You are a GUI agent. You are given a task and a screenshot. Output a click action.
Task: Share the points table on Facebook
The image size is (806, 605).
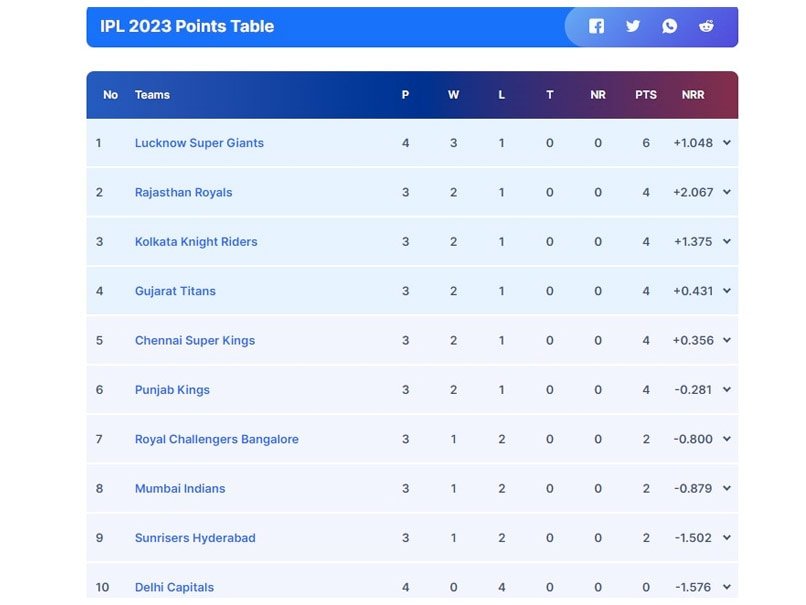coord(596,26)
